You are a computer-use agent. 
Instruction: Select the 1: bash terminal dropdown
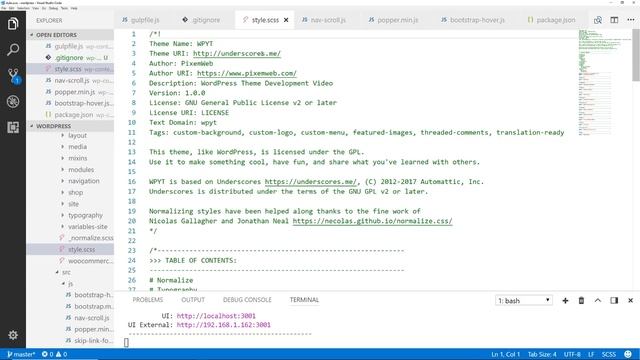coord(524,300)
